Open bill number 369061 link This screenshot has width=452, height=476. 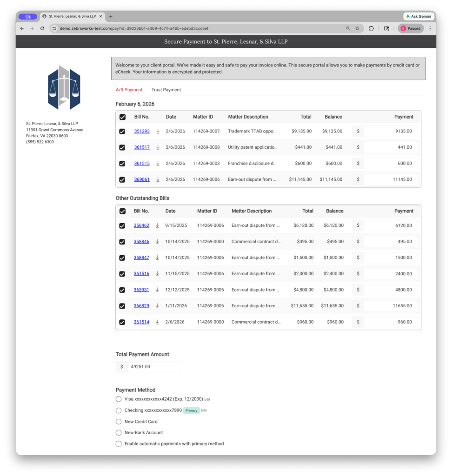coord(142,179)
